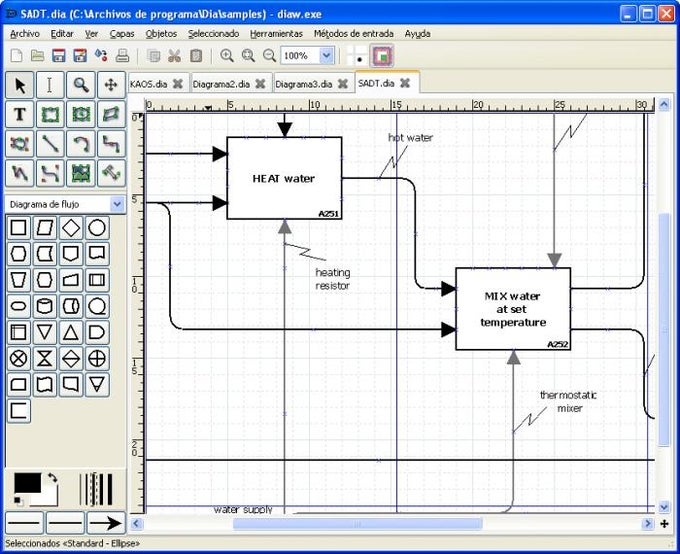Select the Beziergon tool

coord(20,144)
